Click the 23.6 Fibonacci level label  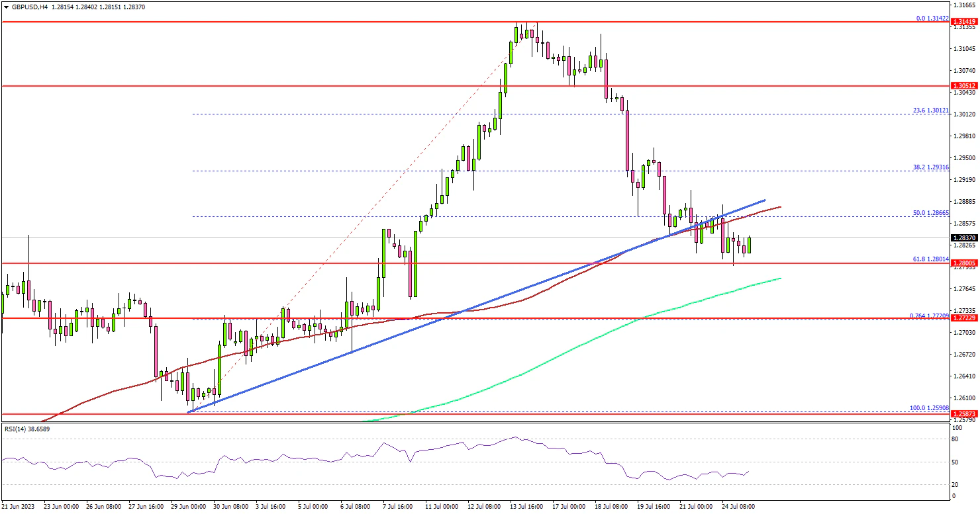point(931,110)
